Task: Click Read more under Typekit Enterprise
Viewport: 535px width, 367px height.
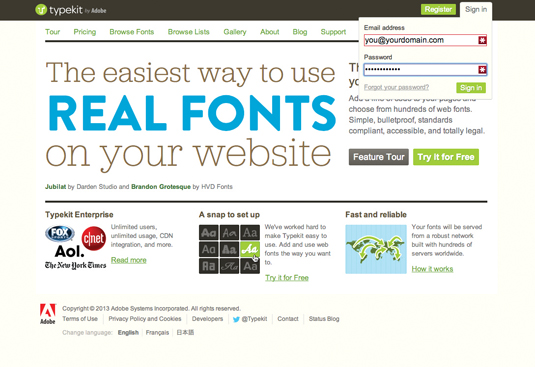Action: coord(129,260)
